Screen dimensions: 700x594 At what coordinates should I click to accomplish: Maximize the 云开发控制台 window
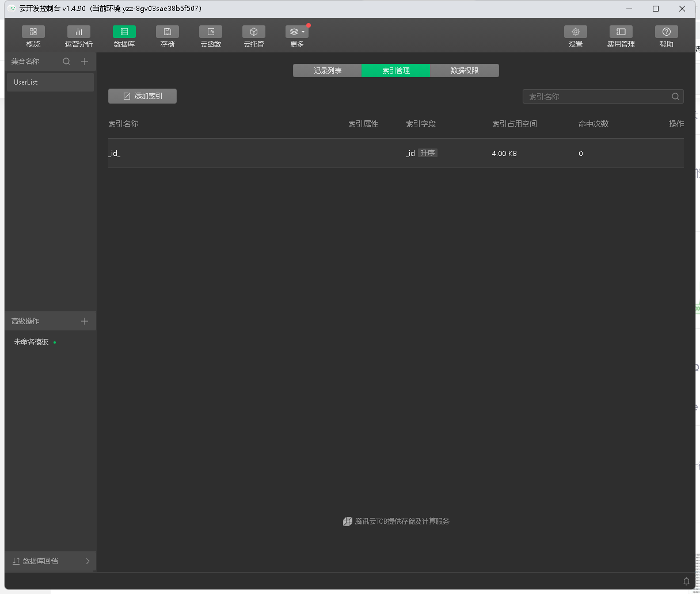click(x=656, y=9)
